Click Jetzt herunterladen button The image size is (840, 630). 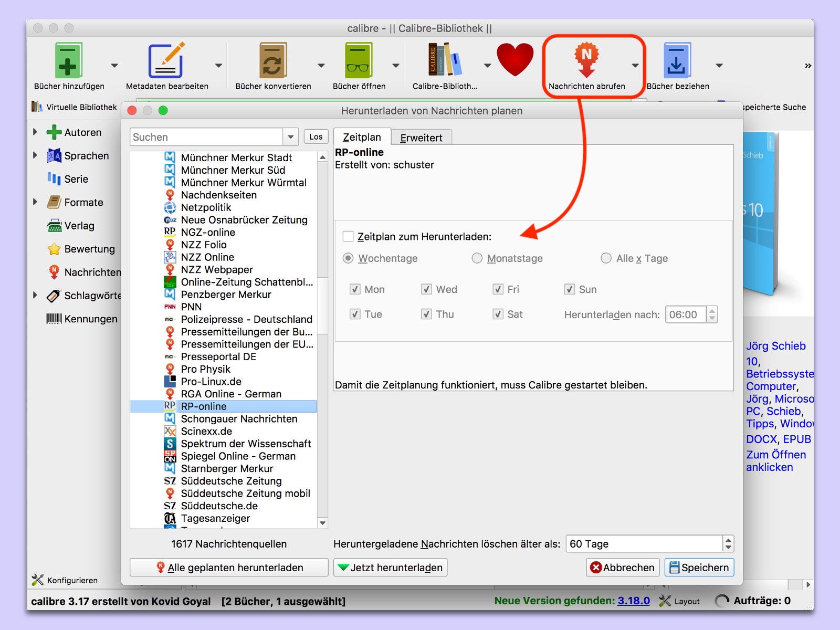tap(390, 568)
